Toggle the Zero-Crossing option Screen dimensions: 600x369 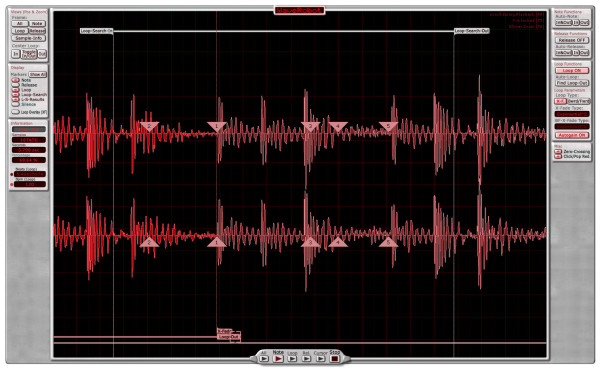coord(558,152)
